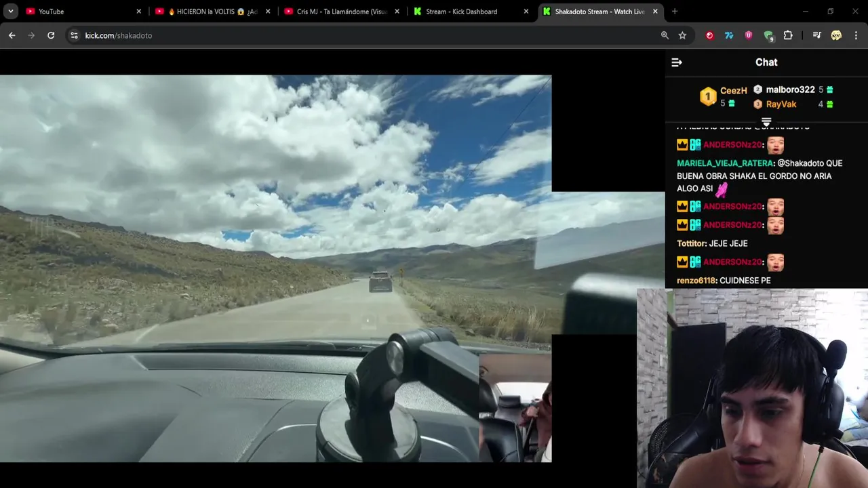Viewport: 868px width, 488px height.
Task: Open the zoom magnifier in the address bar
Action: point(665,35)
